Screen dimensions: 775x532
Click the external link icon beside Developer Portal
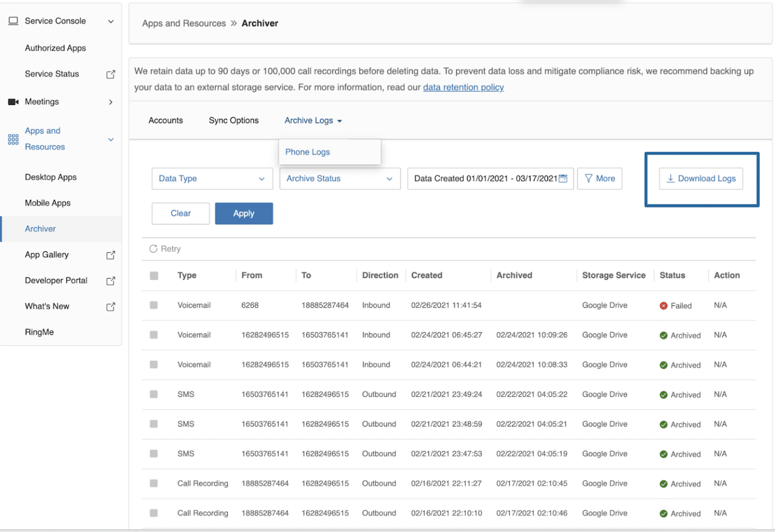point(110,281)
